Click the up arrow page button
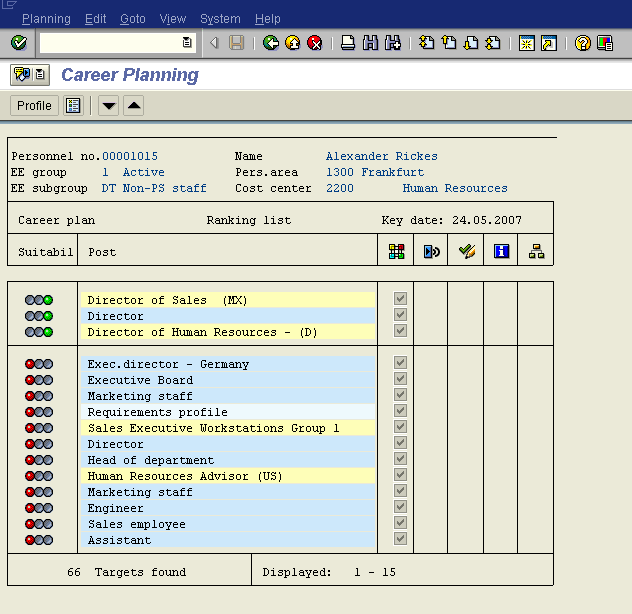Viewport: 632px width, 614px height. [x=134, y=106]
